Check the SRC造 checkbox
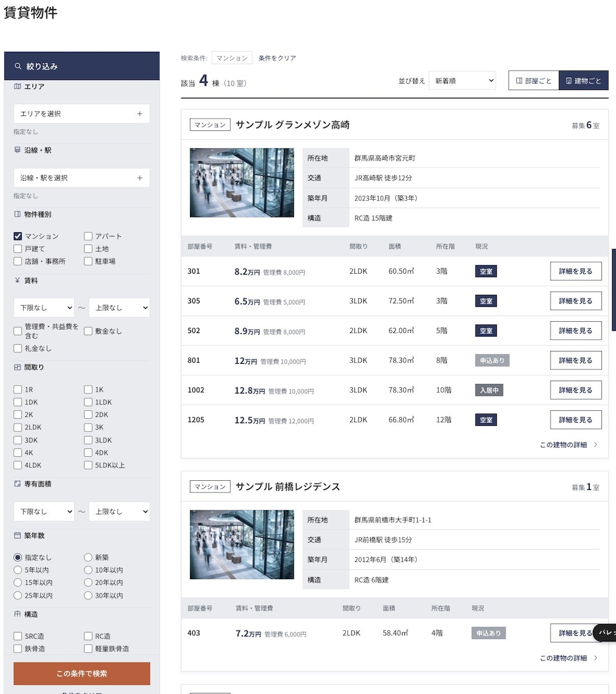This screenshot has width=616, height=694. 18,636
